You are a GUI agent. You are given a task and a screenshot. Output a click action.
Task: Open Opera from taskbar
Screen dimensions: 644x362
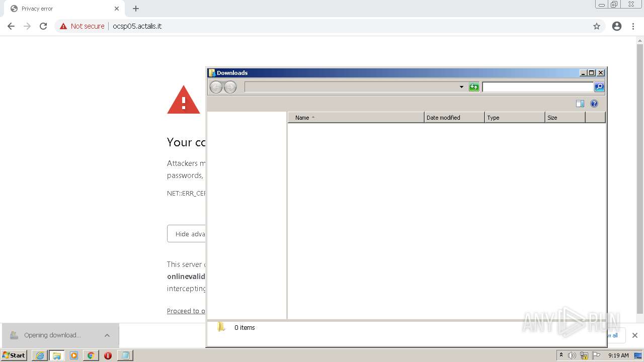click(108, 355)
